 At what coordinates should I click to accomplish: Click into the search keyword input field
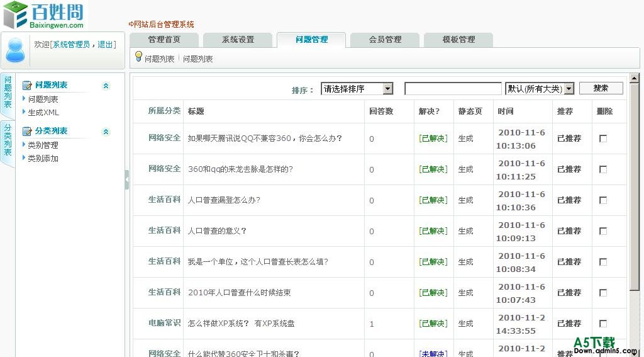tap(453, 88)
